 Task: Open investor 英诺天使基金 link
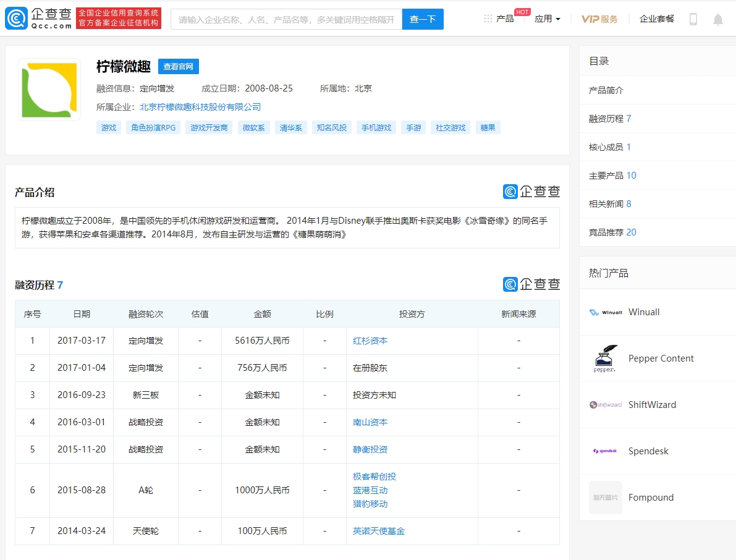tap(379, 531)
